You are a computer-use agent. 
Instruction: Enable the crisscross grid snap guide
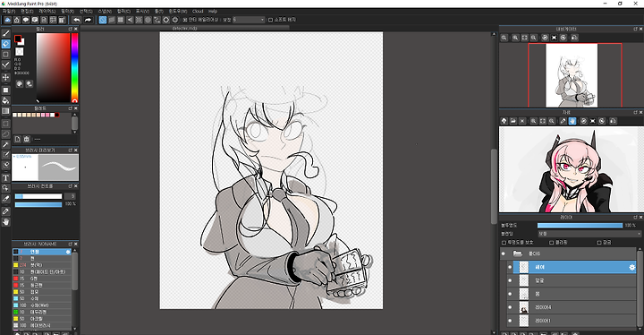point(121,20)
